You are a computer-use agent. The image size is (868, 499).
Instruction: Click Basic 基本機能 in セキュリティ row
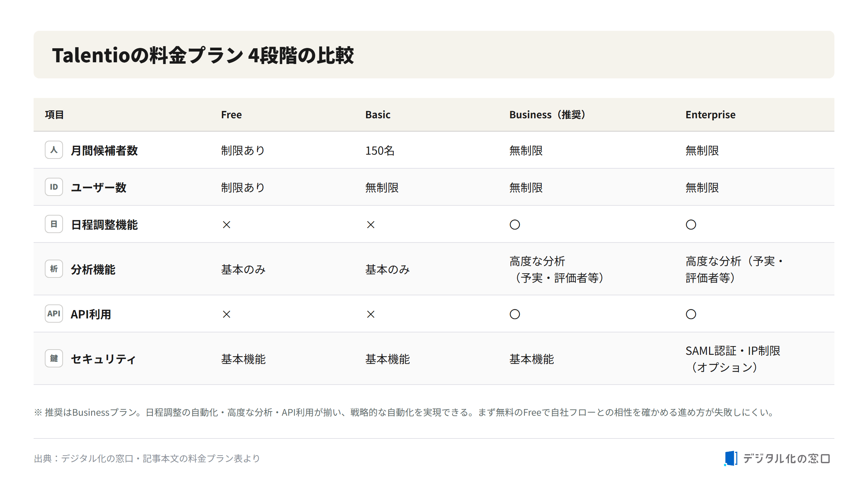pyautogui.click(x=387, y=359)
